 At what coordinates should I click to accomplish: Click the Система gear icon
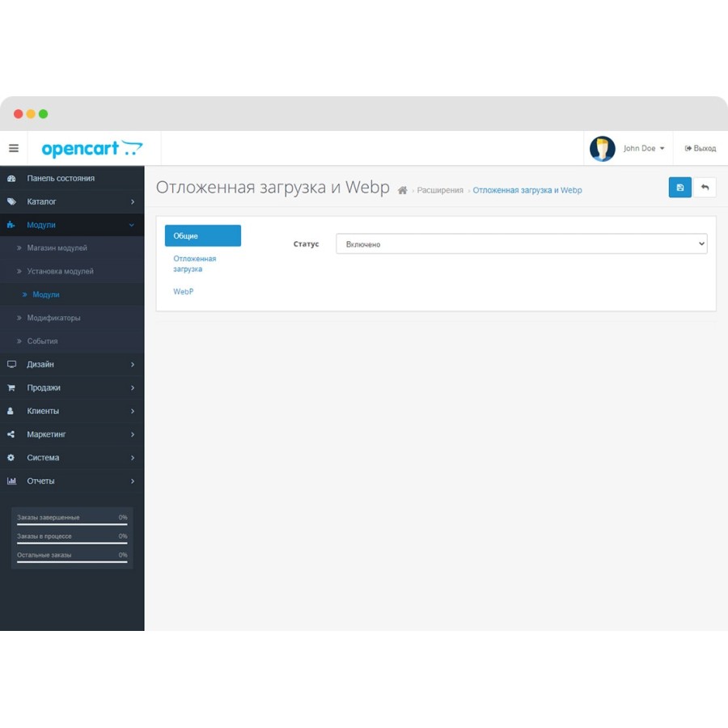[x=11, y=457]
